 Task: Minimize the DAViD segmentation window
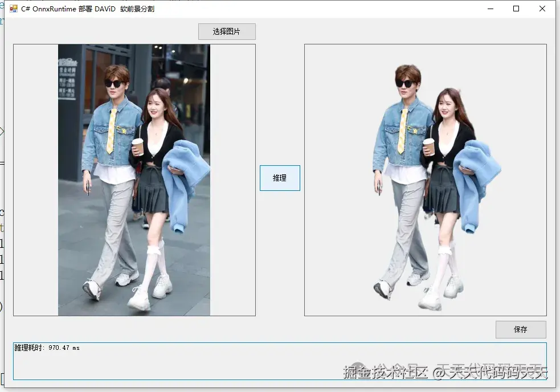tap(490, 9)
